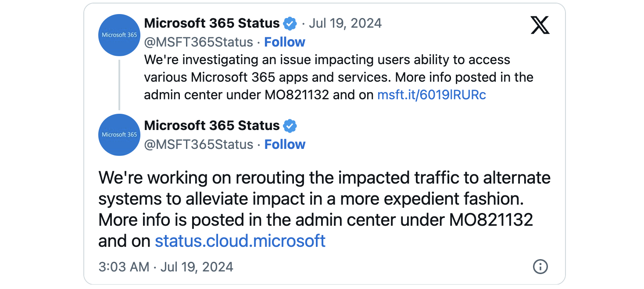Click the reply tweet's @MSFT365Status handle
The image size is (644, 289).
199,144
